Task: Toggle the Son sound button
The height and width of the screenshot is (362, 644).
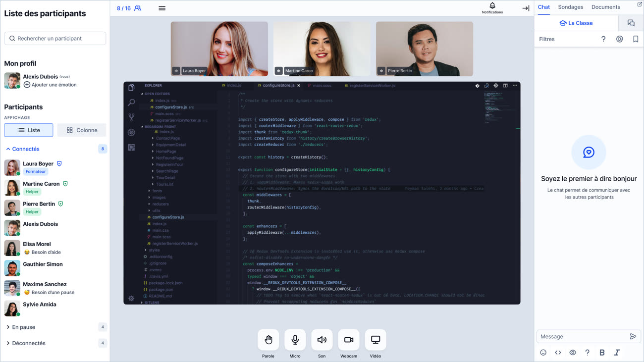Action: pyautogui.click(x=322, y=340)
